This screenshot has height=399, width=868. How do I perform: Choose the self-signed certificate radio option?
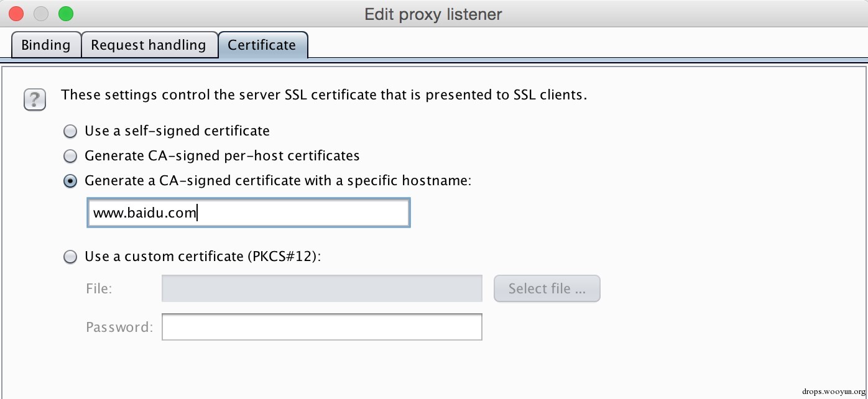72,131
